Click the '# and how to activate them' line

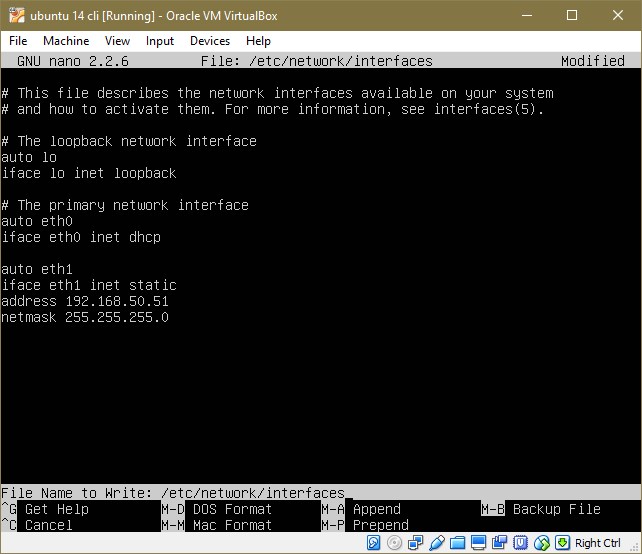(x=273, y=109)
